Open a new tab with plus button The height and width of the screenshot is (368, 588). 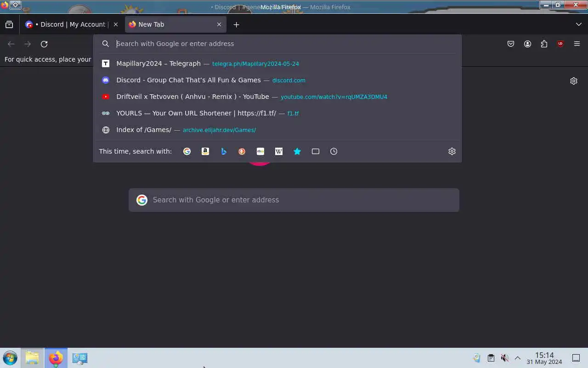[x=236, y=24]
